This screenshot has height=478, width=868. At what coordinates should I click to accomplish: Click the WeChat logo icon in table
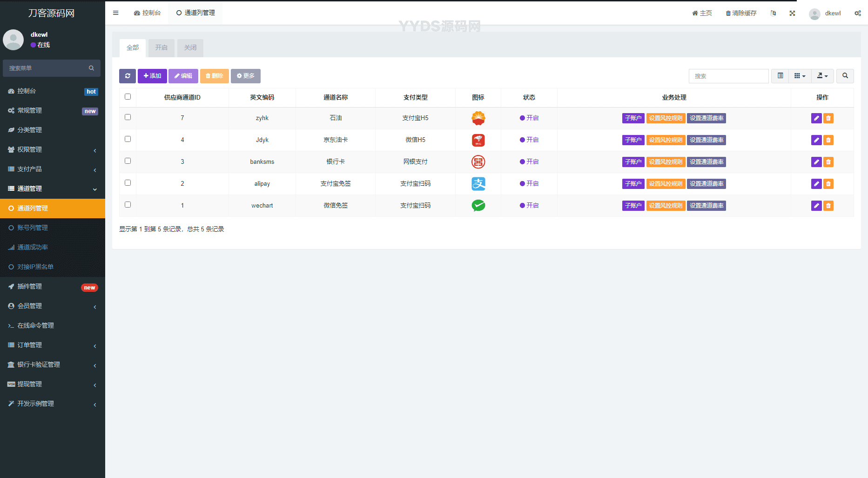point(478,205)
